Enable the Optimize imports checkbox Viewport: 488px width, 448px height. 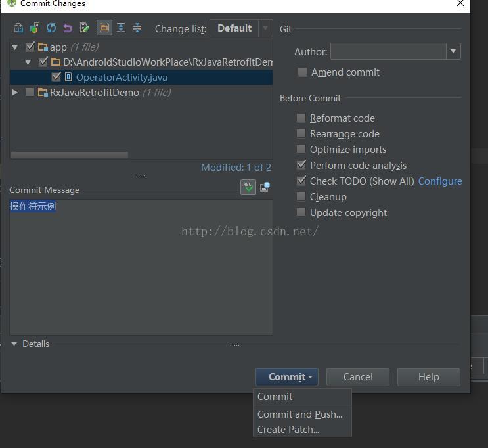click(301, 149)
